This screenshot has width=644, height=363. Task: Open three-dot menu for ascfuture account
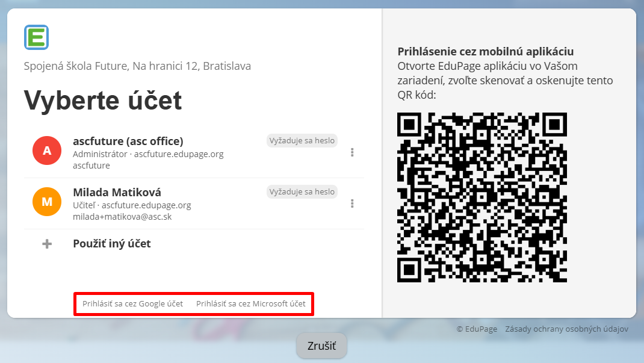tap(352, 153)
